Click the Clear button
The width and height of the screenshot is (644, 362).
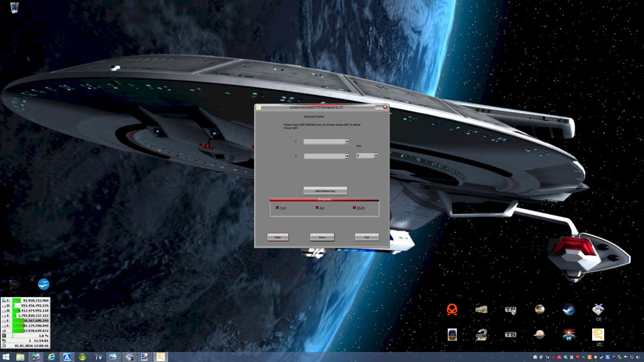coord(278,237)
